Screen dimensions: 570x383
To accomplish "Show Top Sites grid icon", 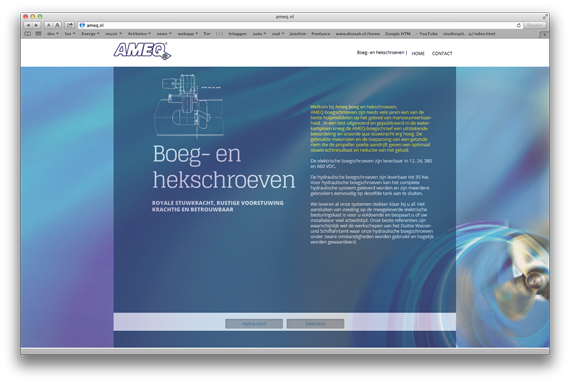I will [38, 33].
